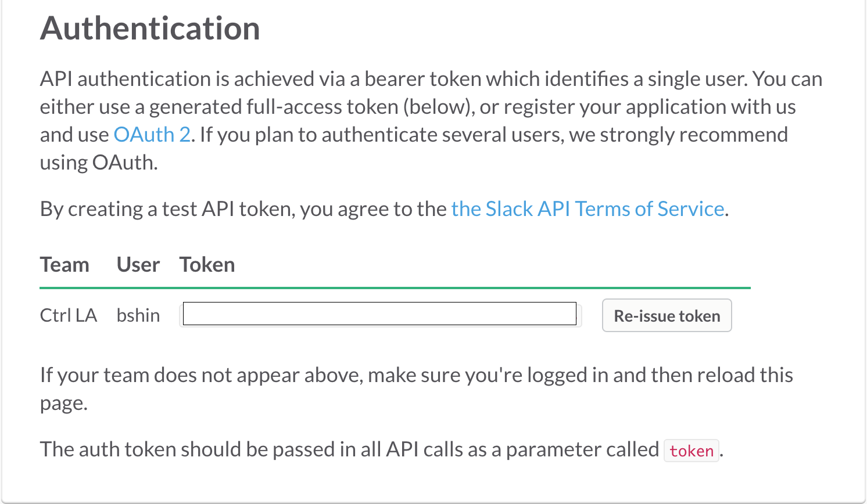Place cursor in the bearer token textbox
Viewport: 867px width, 504px height.
tap(379, 314)
